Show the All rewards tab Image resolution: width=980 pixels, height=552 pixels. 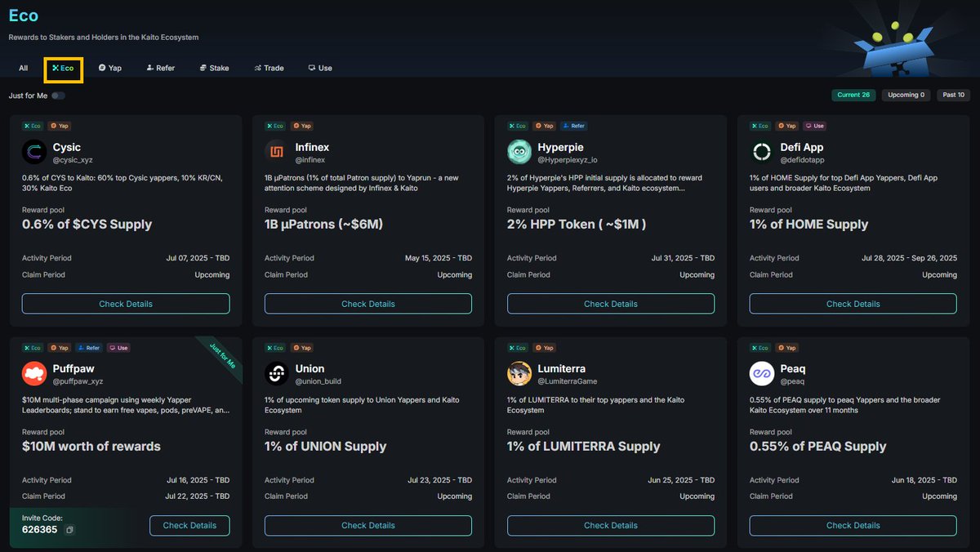click(23, 68)
